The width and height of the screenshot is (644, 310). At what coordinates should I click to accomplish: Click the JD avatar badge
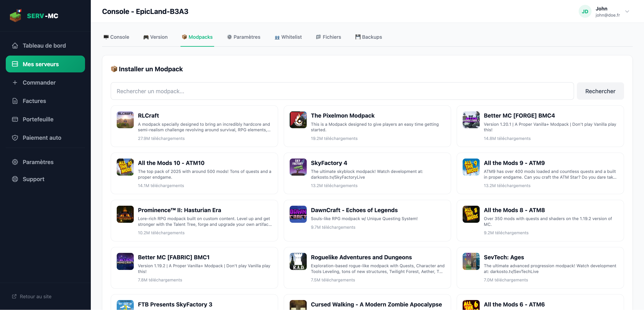pos(585,11)
